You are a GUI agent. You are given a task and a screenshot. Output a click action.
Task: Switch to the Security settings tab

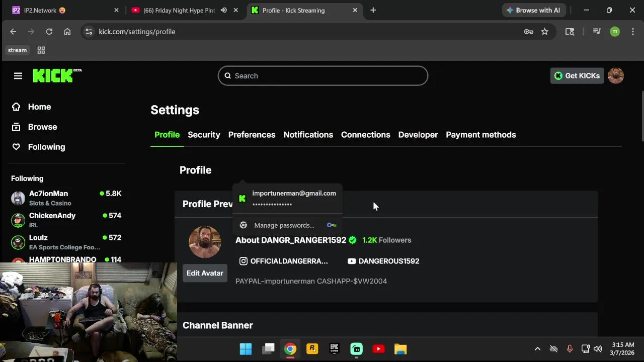pyautogui.click(x=204, y=135)
